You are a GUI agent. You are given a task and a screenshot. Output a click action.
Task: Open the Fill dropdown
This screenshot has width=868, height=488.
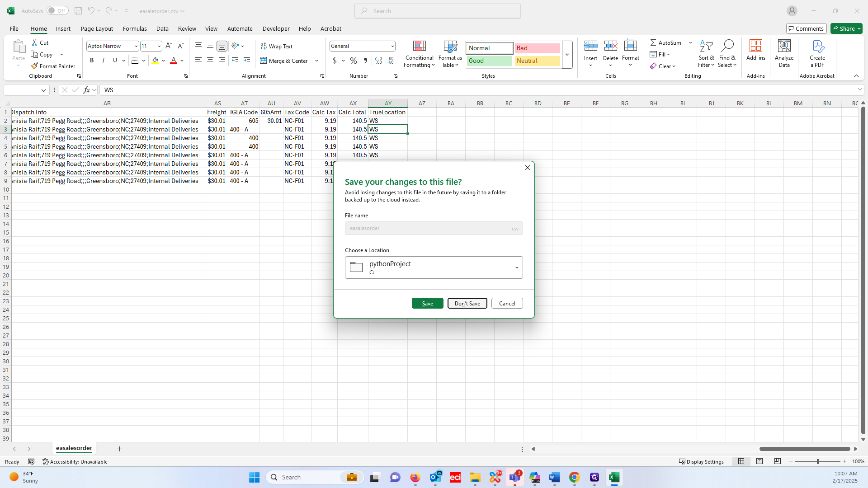pyautogui.click(x=669, y=54)
